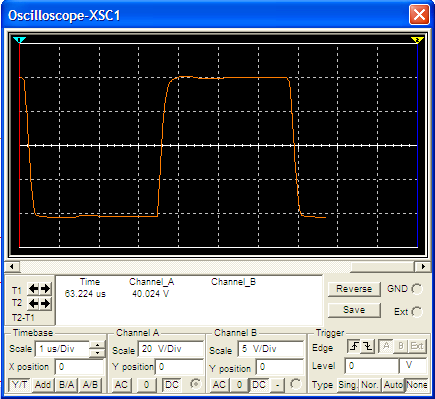The image size is (435, 399).
Task: Edit Timebase X position field
Action: click(79, 367)
